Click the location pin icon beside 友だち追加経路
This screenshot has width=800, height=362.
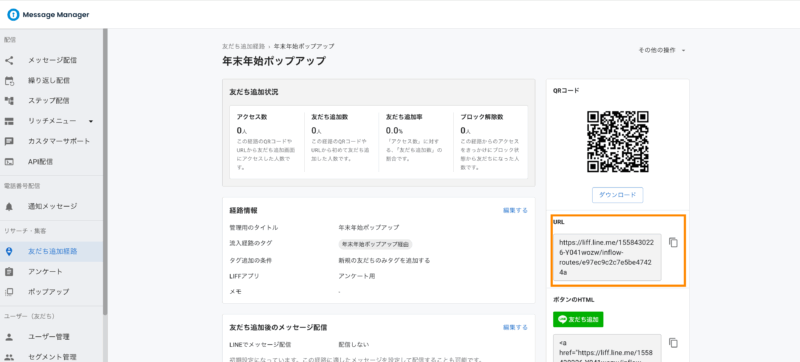[9, 251]
